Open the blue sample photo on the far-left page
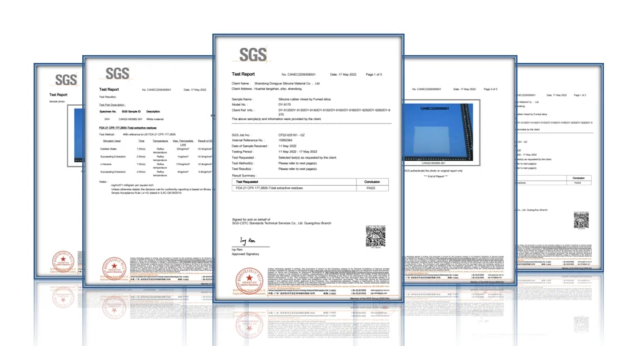The image size is (644, 346). coord(79,135)
